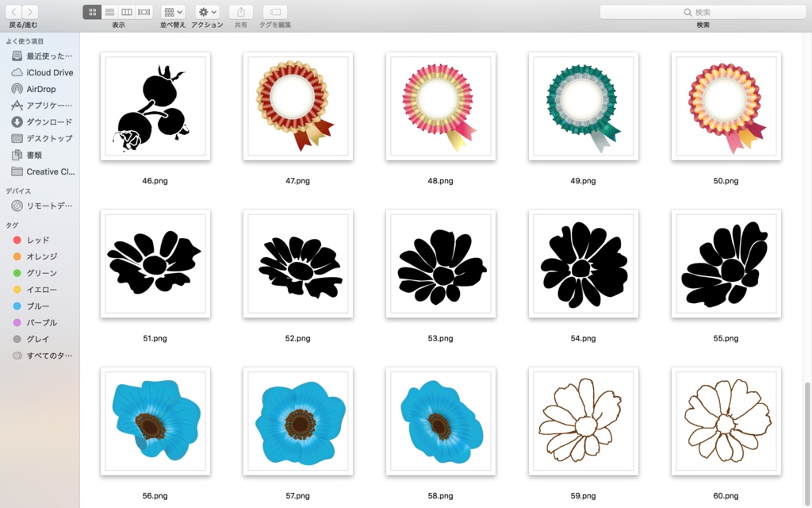
Task: Select 57.png blue flower thumbnail
Action: 298,421
